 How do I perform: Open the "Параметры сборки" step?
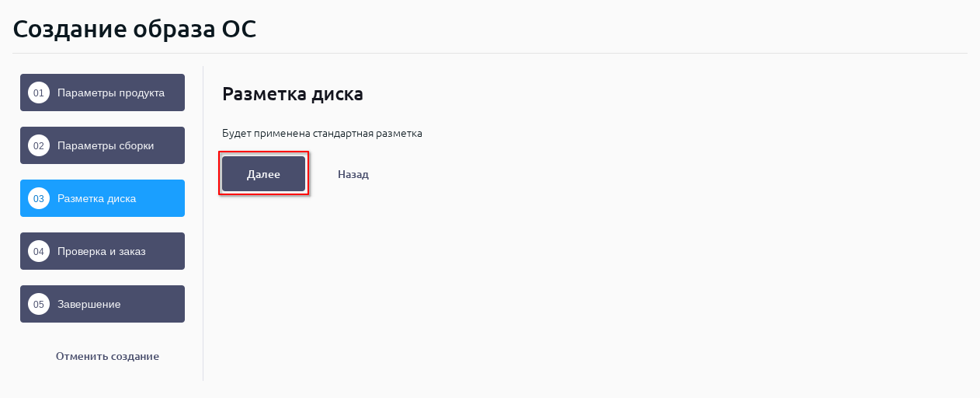tap(106, 145)
